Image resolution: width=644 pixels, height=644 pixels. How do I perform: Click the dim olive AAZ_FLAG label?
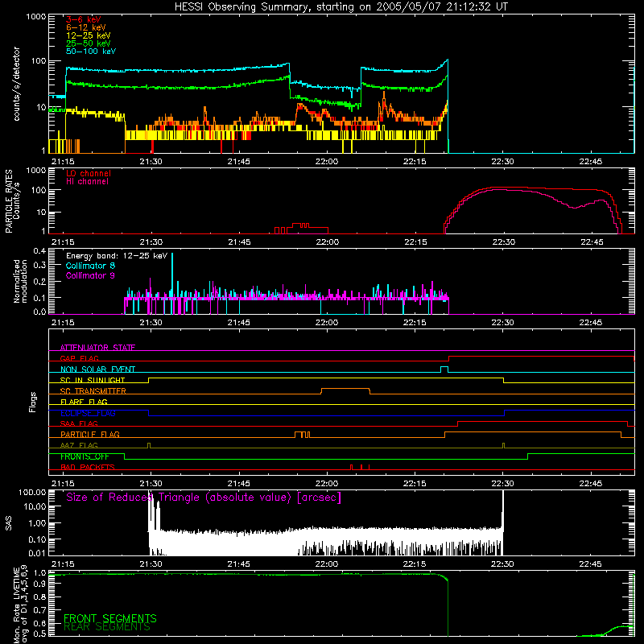coord(79,445)
